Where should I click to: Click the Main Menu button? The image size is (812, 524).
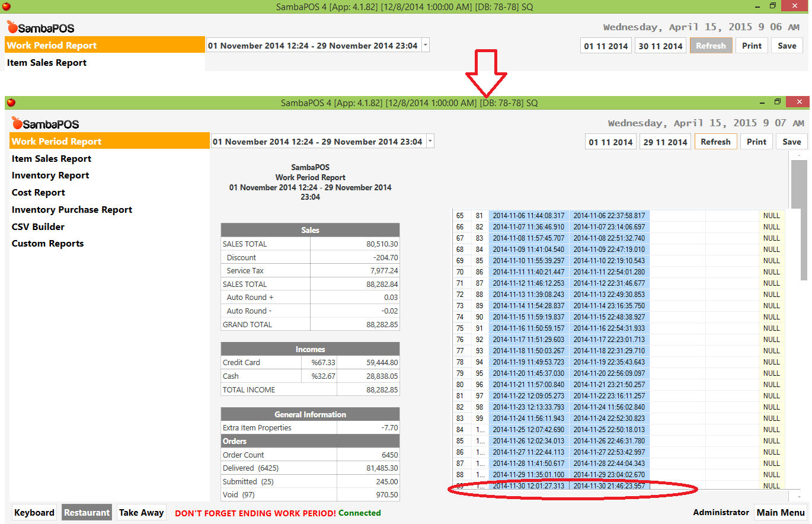pos(780,513)
